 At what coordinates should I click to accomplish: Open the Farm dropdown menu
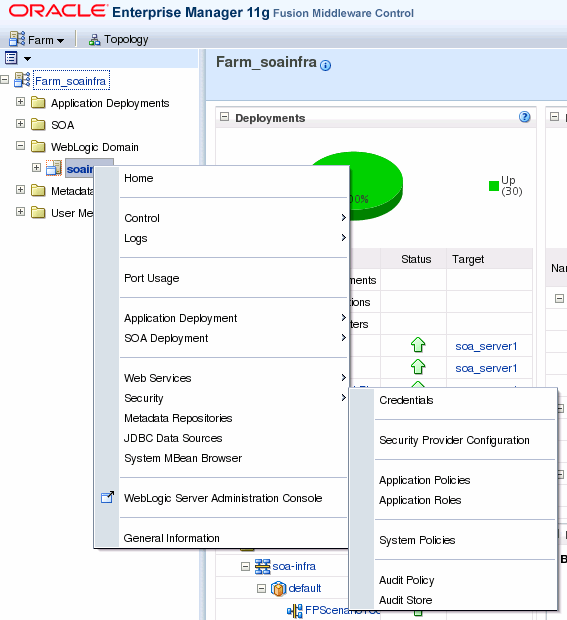pos(36,40)
